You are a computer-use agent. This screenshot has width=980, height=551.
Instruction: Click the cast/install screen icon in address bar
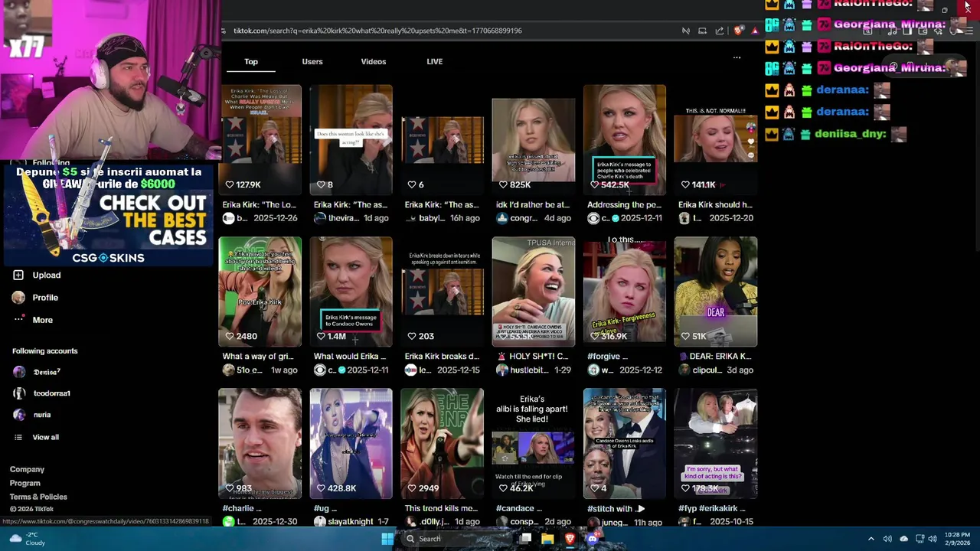(x=702, y=31)
